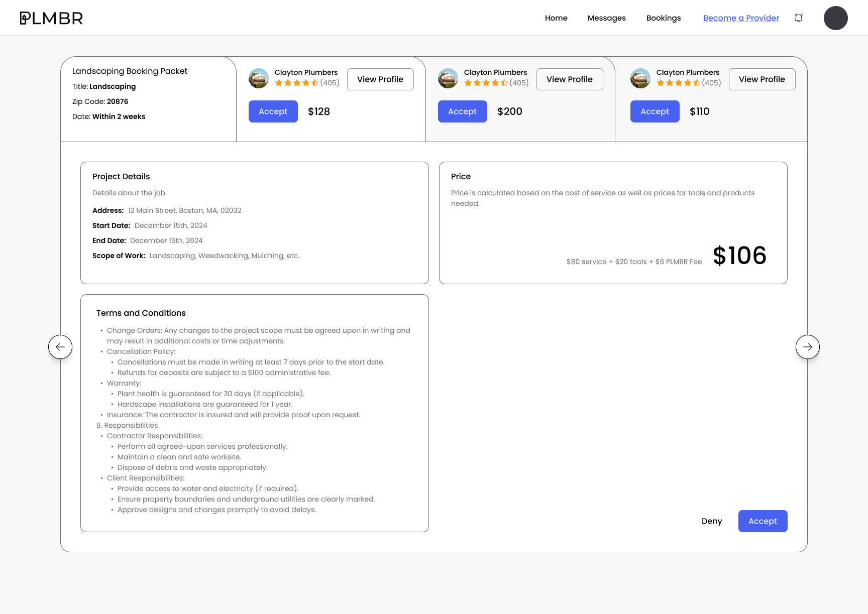This screenshot has width=868, height=614.
Task: Accept the $200 offer
Action: 462,111
